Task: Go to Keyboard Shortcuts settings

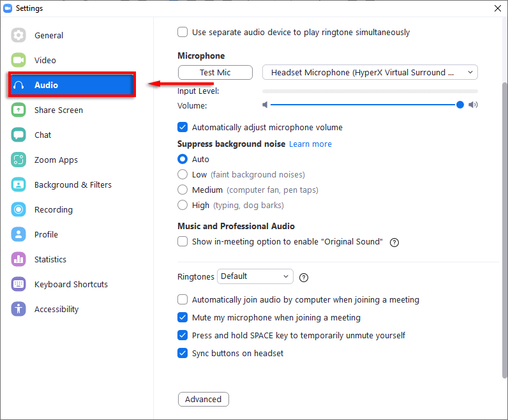Action: [x=71, y=284]
